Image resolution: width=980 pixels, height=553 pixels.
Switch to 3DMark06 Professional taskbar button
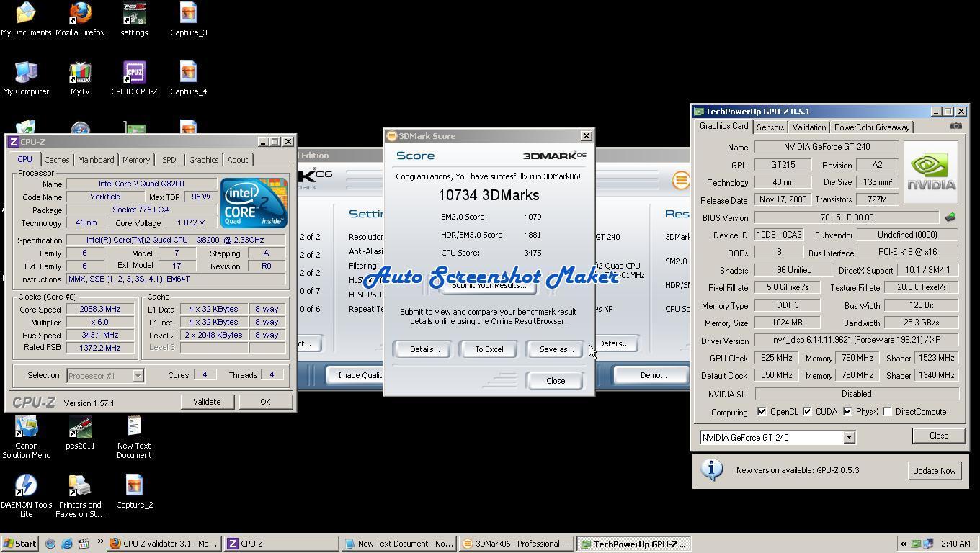[x=516, y=544]
